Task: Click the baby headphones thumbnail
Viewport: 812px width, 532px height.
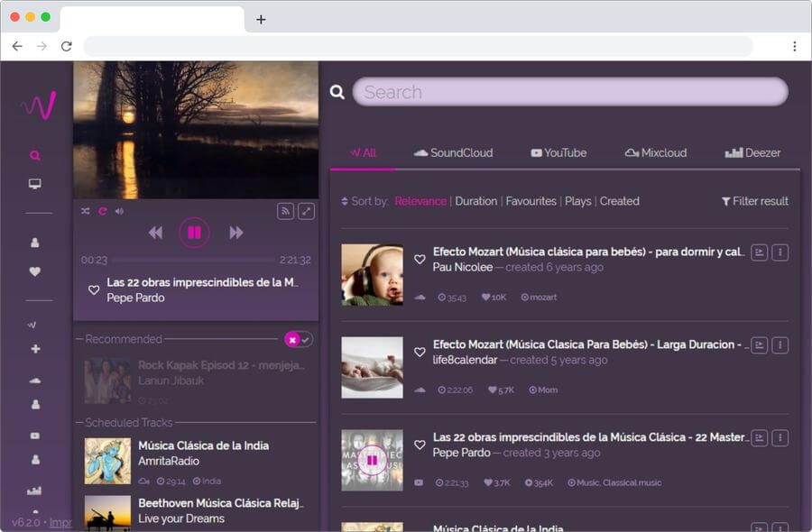Action: tap(372, 275)
